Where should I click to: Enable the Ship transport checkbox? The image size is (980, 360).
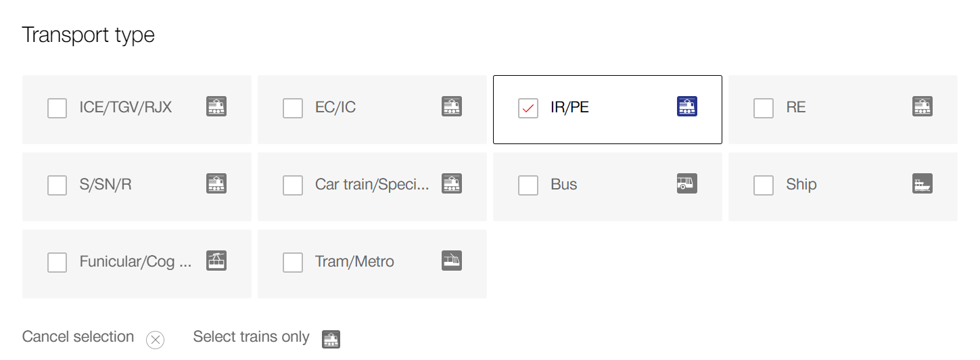(x=764, y=185)
